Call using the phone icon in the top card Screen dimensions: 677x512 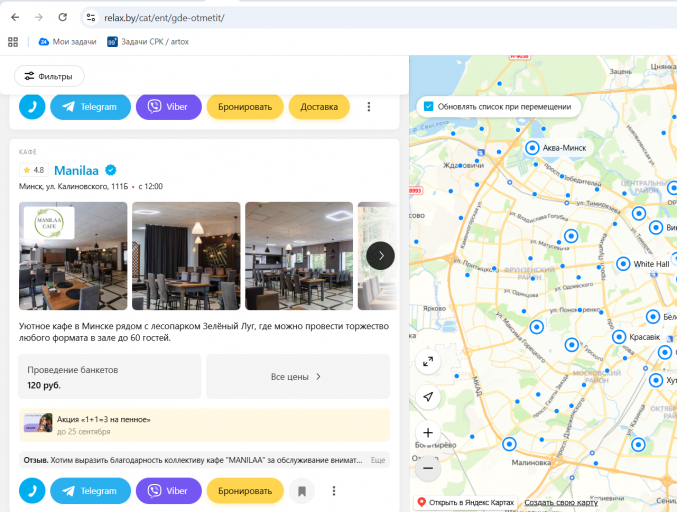[32, 107]
